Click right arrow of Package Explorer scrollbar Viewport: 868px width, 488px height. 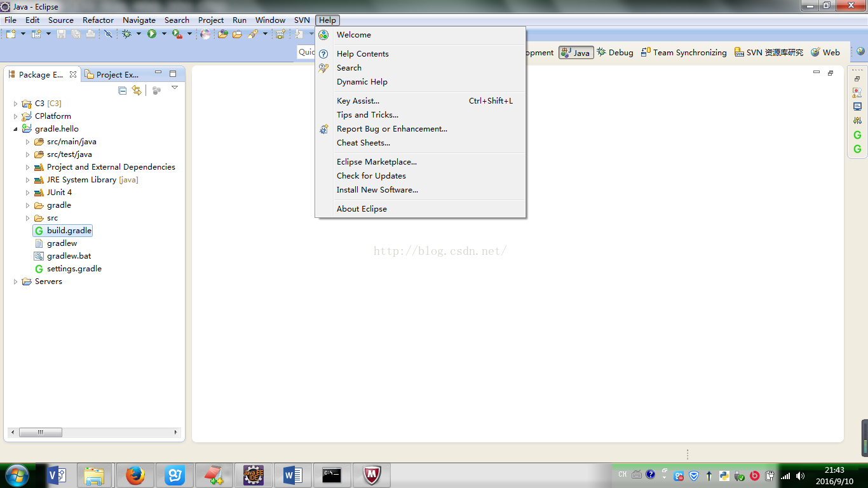click(x=177, y=433)
